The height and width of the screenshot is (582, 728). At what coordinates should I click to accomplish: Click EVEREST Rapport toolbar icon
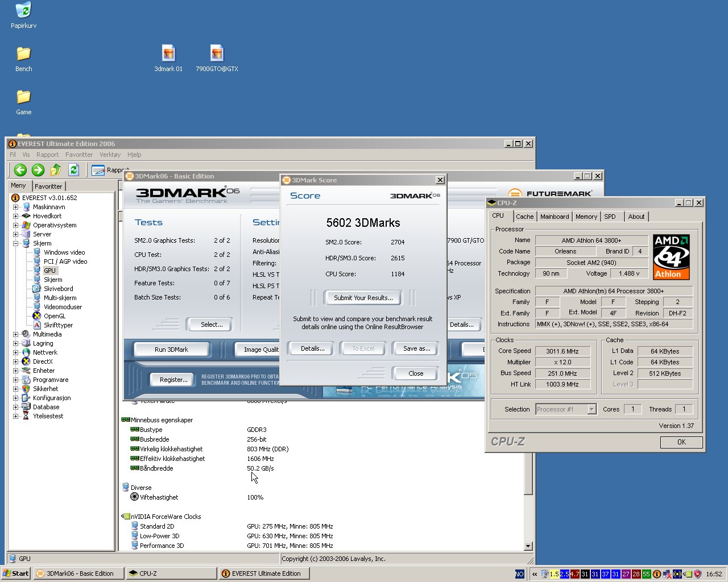[98, 169]
